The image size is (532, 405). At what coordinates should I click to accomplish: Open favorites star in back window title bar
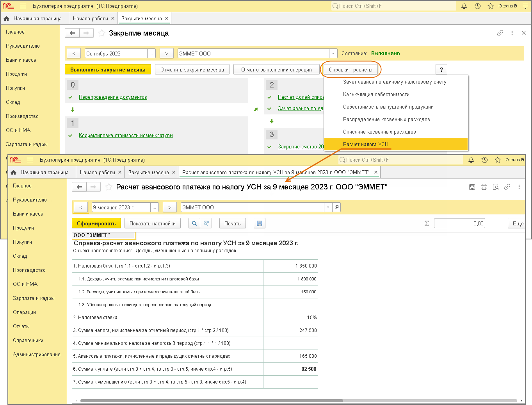(x=491, y=6)
